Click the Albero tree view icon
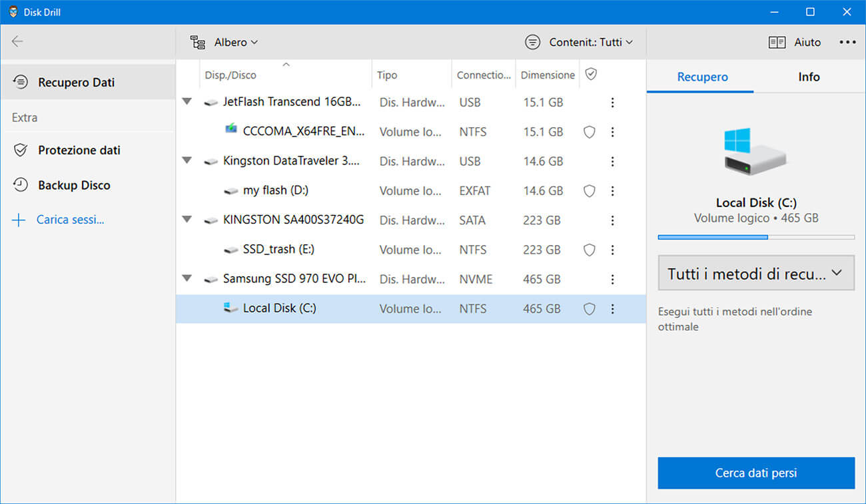Image resolution: width=866 pixels, height=504 pixels. coord(198,42)
